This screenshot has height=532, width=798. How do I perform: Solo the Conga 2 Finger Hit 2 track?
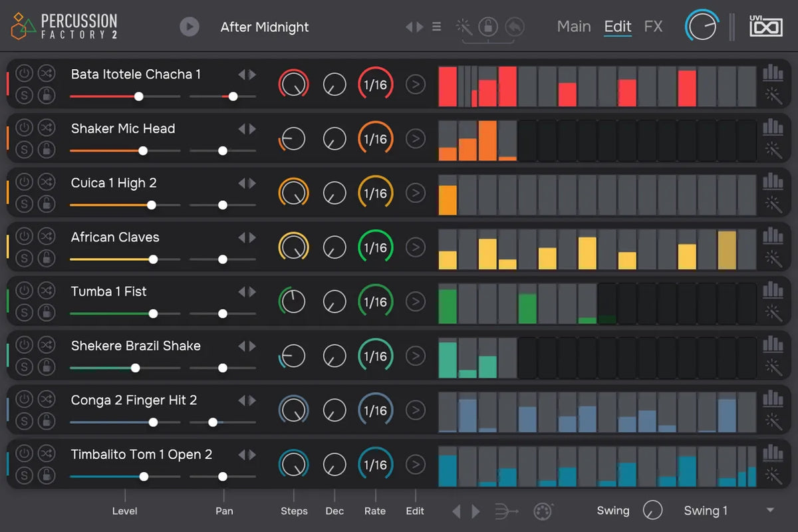click(x=24, y=421)
